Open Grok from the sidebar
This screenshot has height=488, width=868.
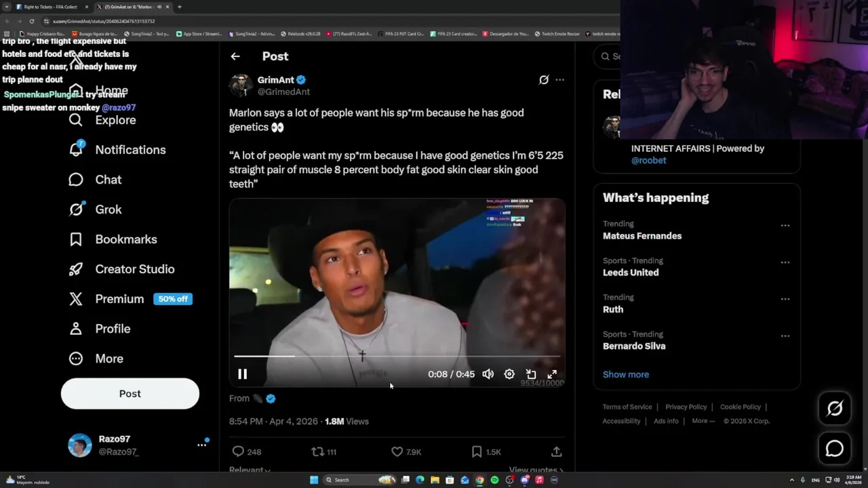click(95, 209)
